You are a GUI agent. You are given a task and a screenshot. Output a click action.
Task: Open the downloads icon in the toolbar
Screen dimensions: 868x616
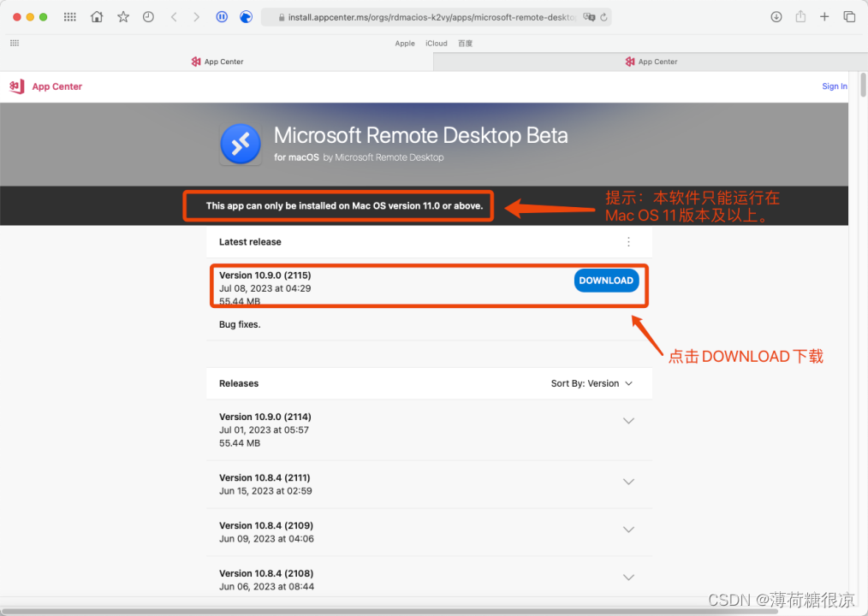tap(776, 16)
